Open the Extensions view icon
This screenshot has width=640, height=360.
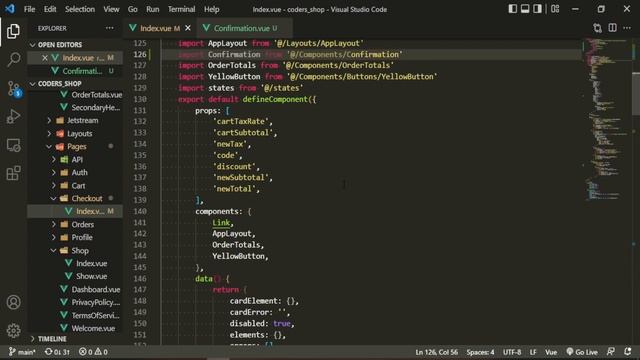click(13, 173)
